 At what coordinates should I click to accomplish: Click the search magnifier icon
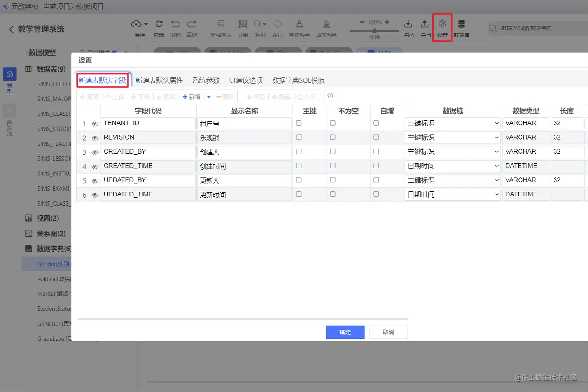(493, 28)
